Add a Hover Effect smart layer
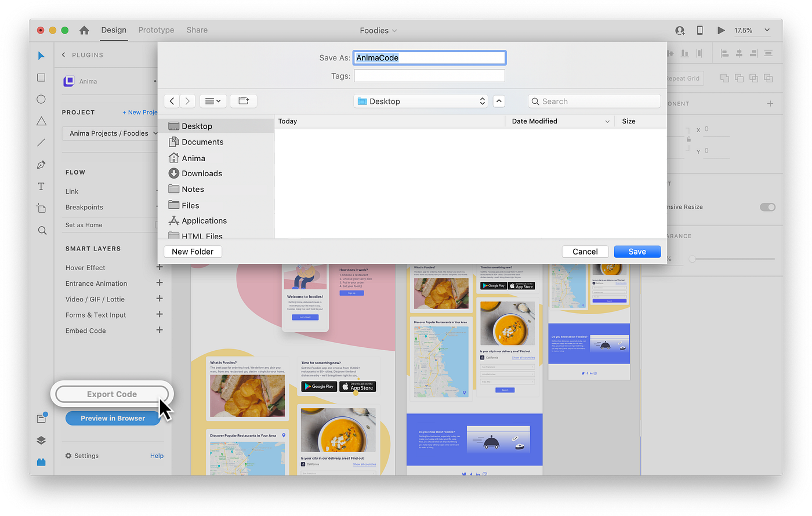Screen dimensions: 812x516 159,267
